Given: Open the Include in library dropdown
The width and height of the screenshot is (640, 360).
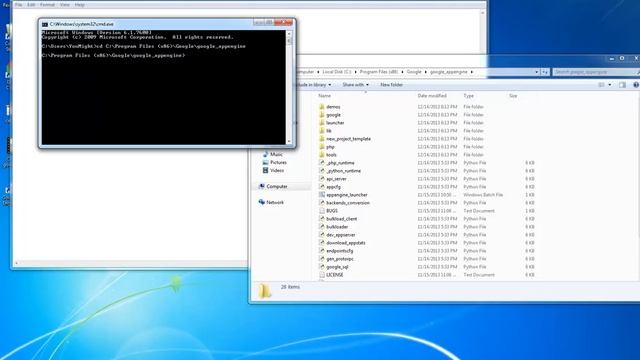Looking at the screenshot, I should [313, 85].
